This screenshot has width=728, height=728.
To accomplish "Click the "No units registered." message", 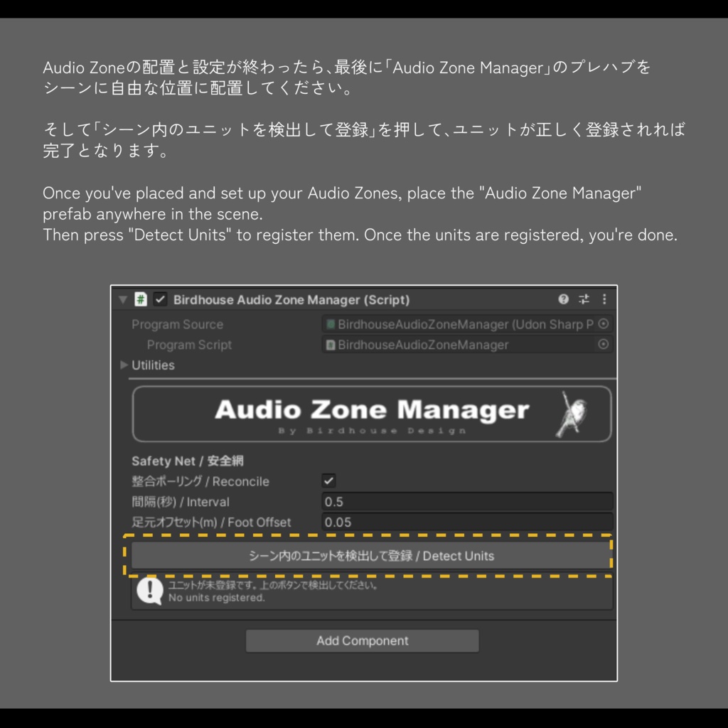I will click(216, 597).
